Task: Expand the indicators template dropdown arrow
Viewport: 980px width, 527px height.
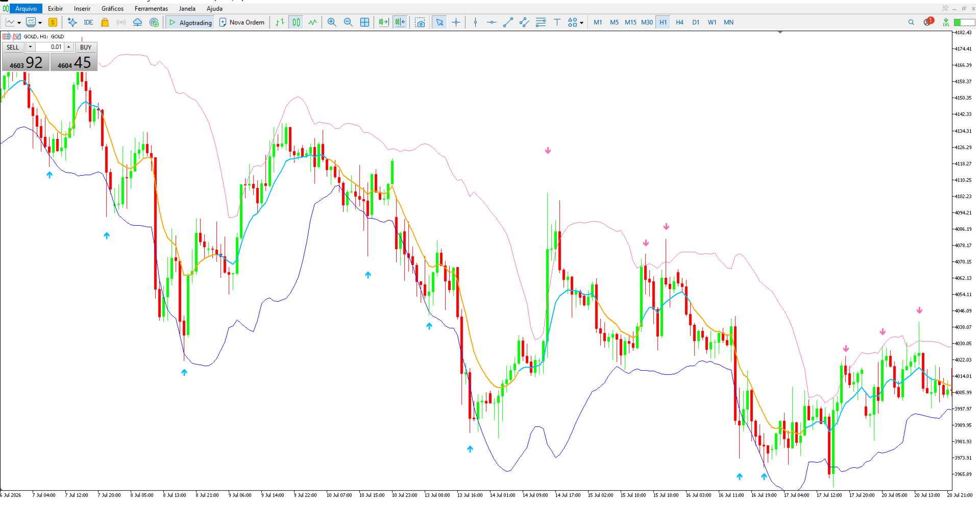Action: tap(40, 22)
